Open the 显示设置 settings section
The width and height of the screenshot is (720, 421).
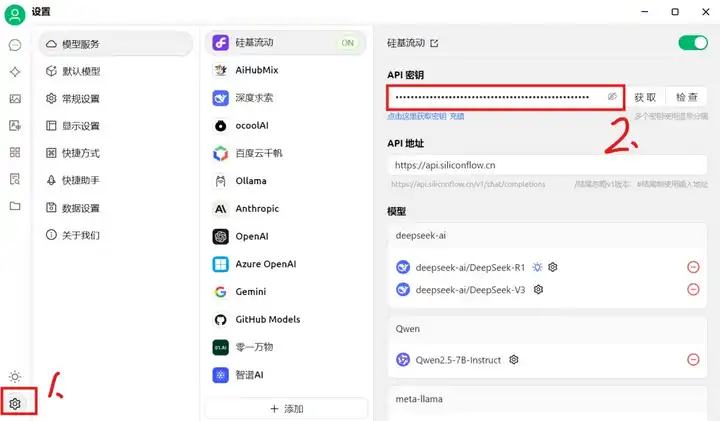(x=116, y=126)
